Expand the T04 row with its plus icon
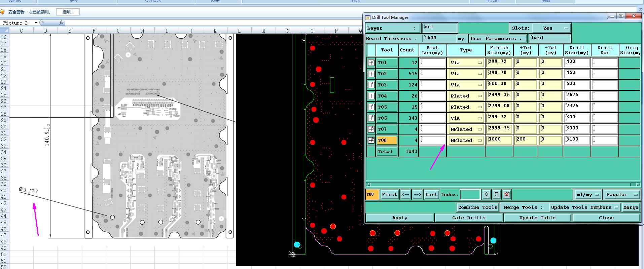Image resolution: width=644 pixels, height=269 pixels. [371, 96]
